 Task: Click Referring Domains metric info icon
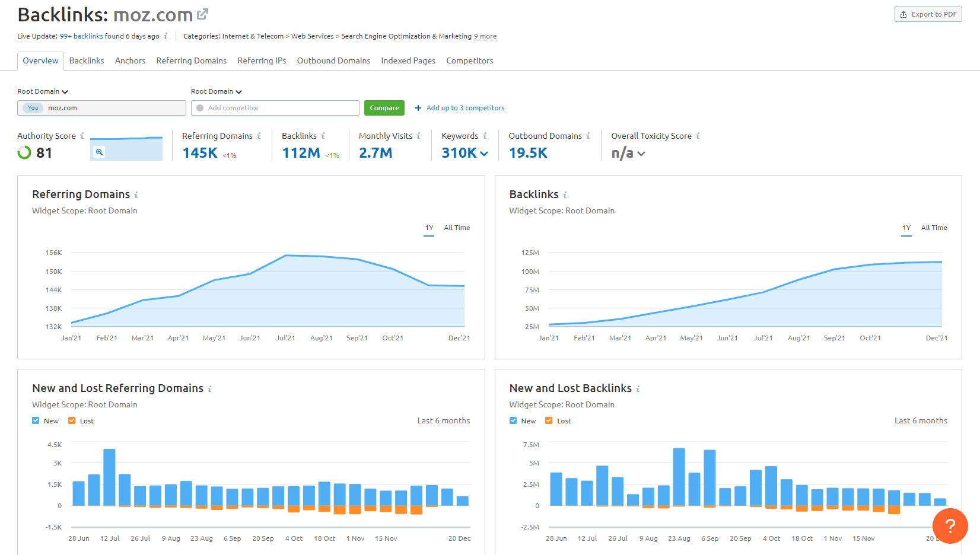(259, 136)
